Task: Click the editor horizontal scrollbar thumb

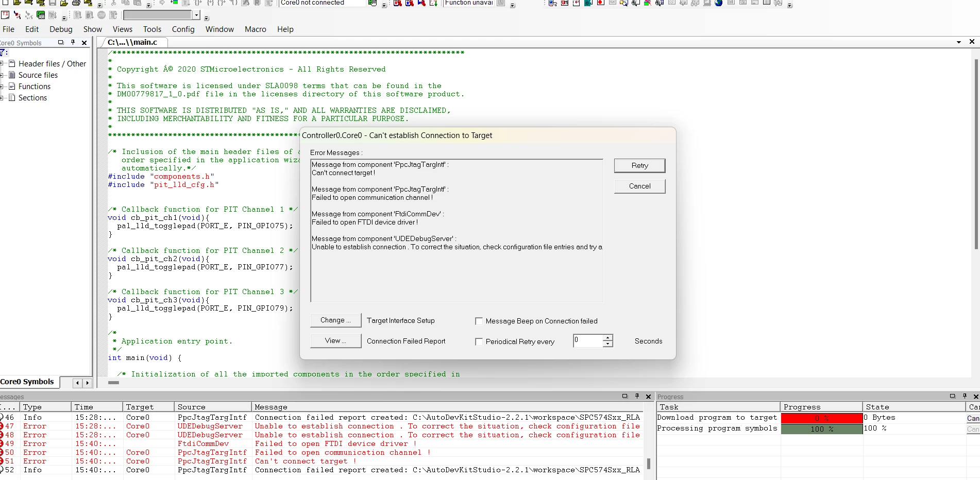Action: pos(114,383)
